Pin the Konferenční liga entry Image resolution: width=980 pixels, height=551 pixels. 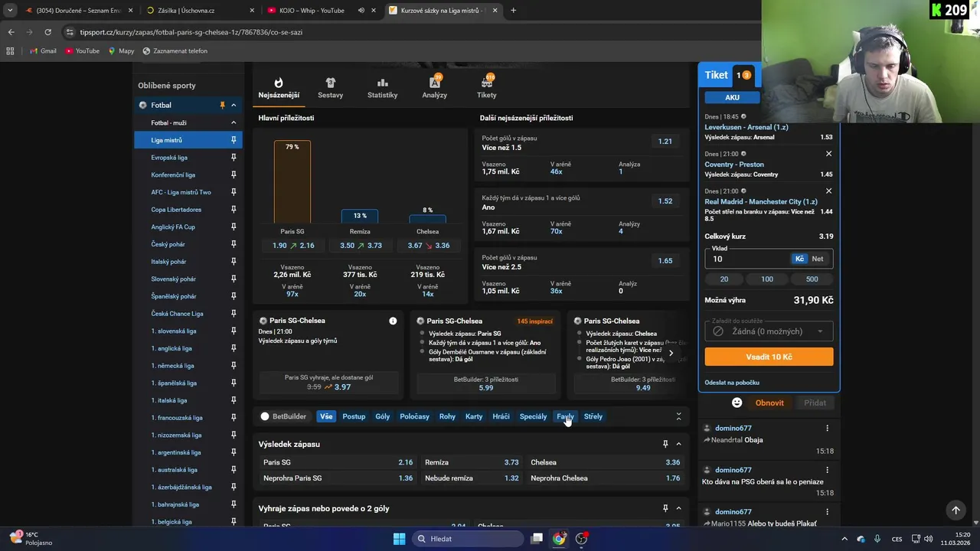pyautogui.click(x=234, y=174)
